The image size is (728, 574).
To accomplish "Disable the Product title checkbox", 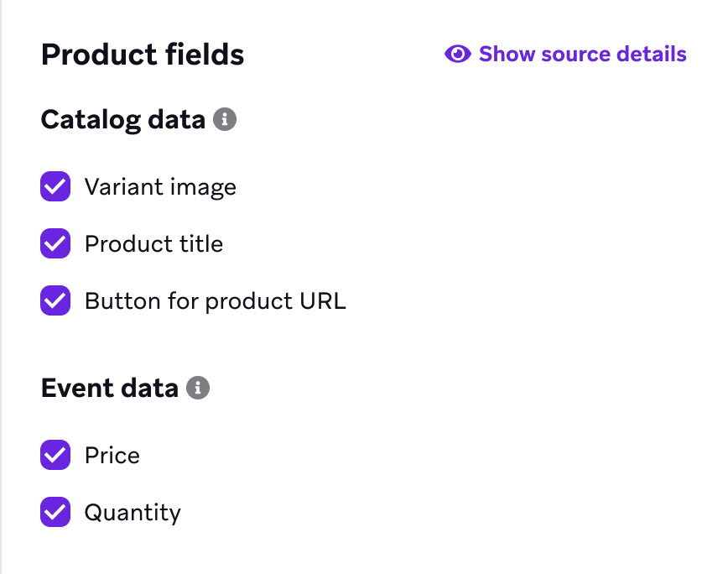I will (55, 244).
